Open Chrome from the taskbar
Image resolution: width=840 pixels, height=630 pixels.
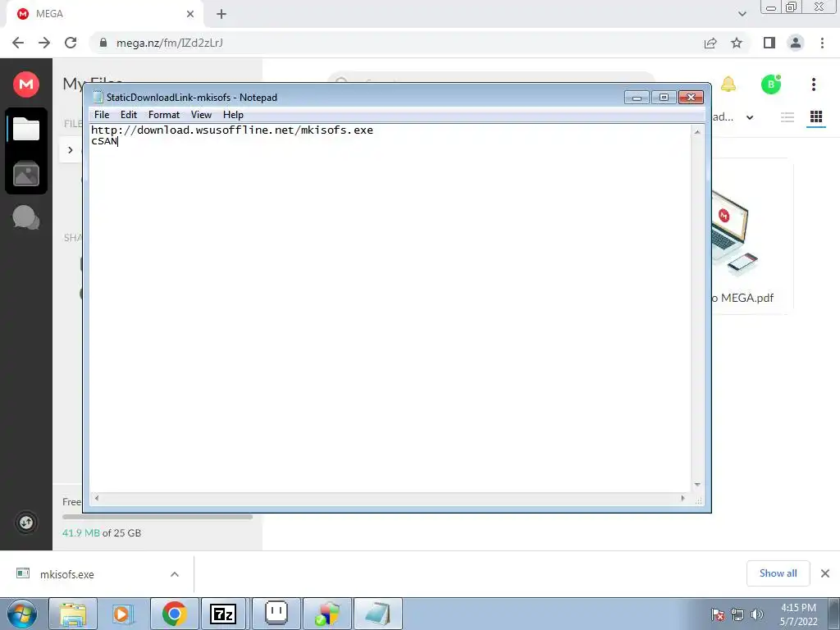tap(174, 614)
